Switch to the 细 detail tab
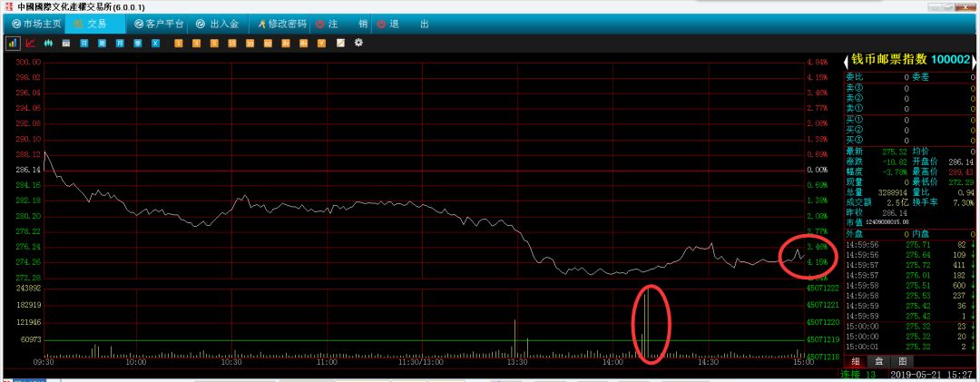The height and width of the screenshot is (382, 980). [855, 361]
